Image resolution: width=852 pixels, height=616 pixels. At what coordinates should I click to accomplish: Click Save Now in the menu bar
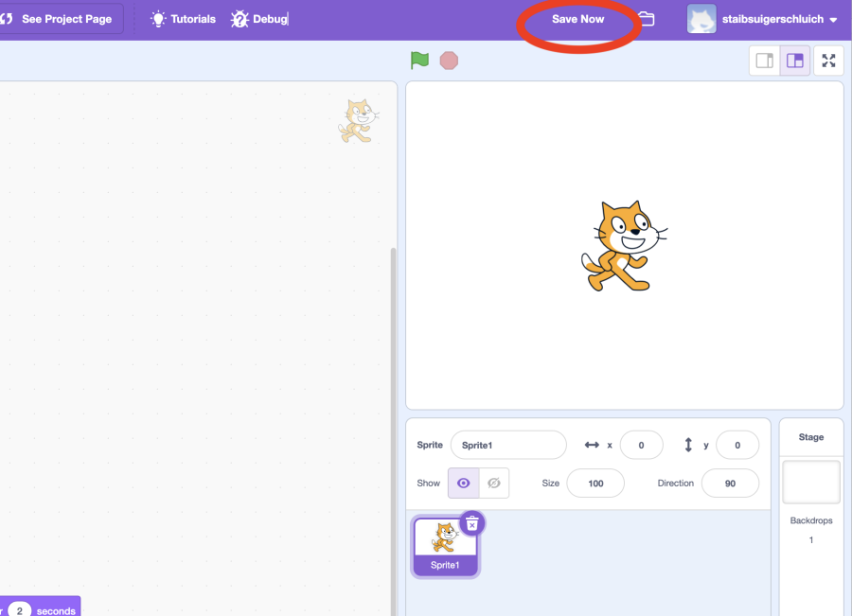[x=577, y=19]
